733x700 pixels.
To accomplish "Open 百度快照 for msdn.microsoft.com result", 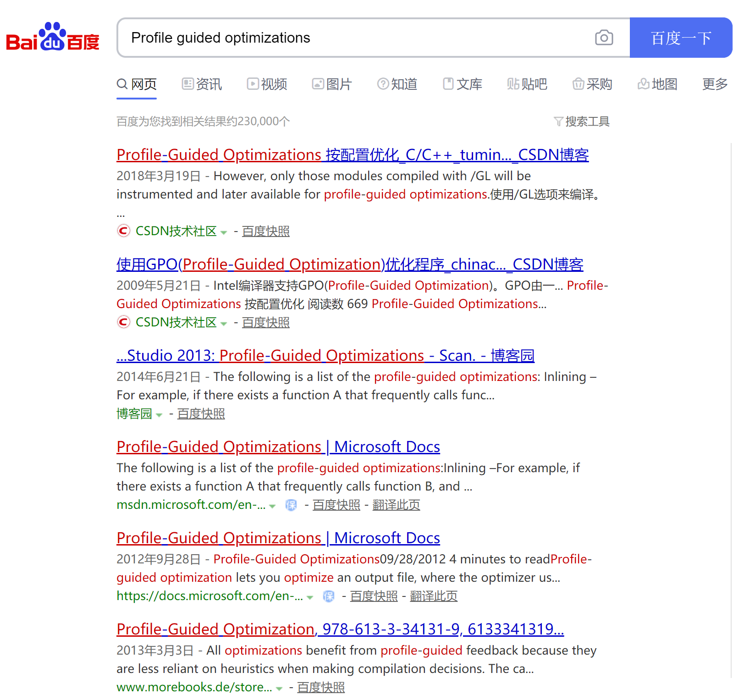I will pos(336,505).
